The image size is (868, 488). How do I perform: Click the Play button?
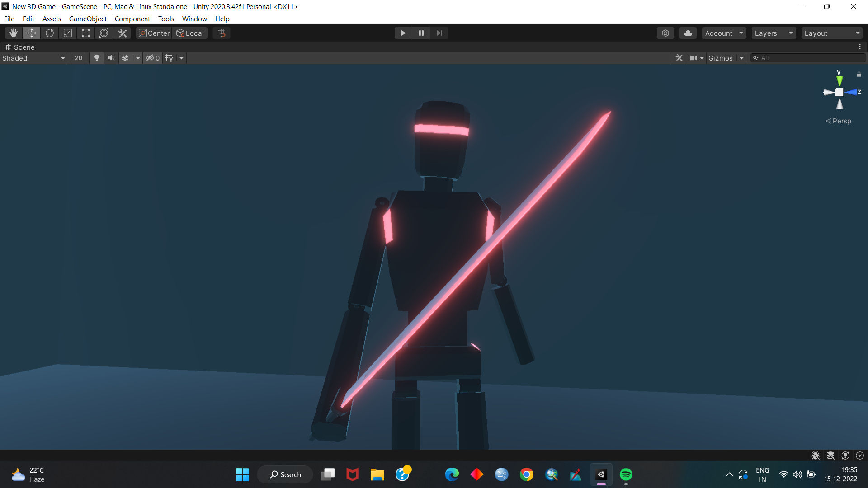click(x=403, y=33)
